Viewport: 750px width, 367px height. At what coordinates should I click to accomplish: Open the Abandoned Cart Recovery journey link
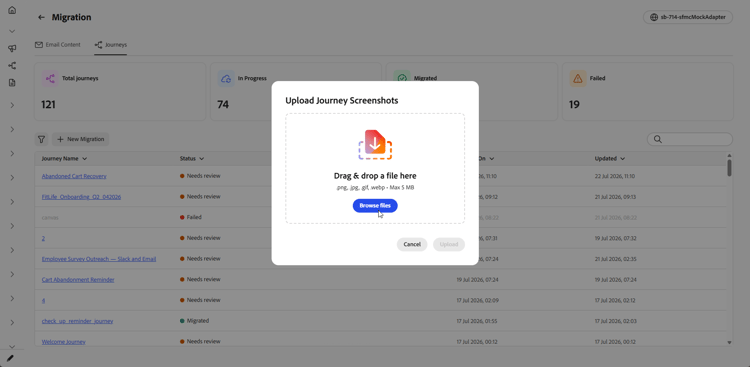(74, 176)
